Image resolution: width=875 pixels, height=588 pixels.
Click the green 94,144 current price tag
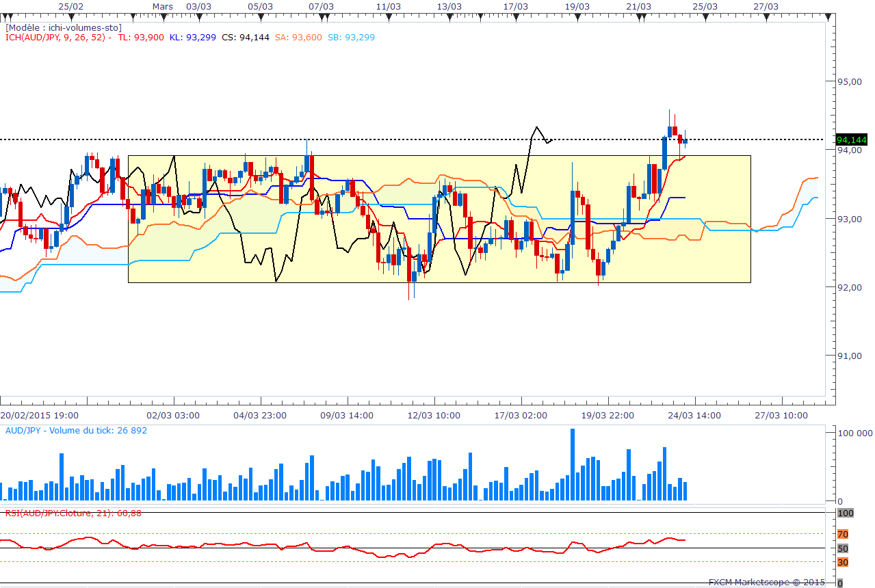pos(852,139)
